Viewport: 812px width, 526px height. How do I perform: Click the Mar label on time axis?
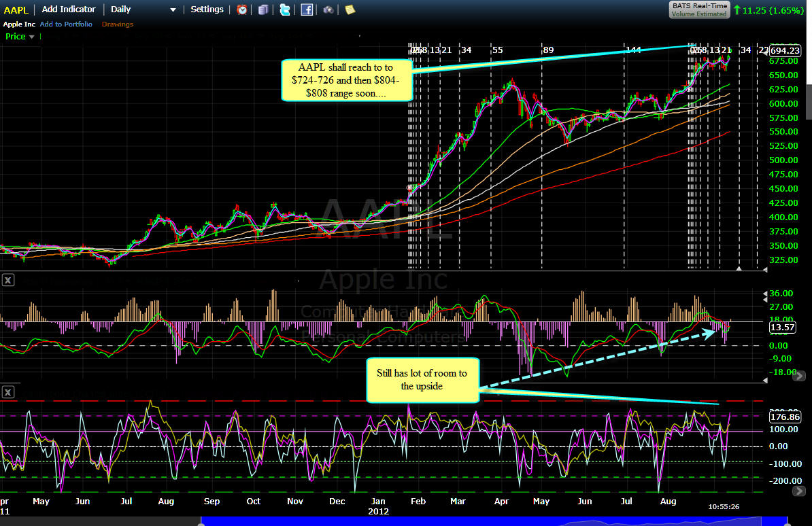pyautogui.click(x=458, y=501)
